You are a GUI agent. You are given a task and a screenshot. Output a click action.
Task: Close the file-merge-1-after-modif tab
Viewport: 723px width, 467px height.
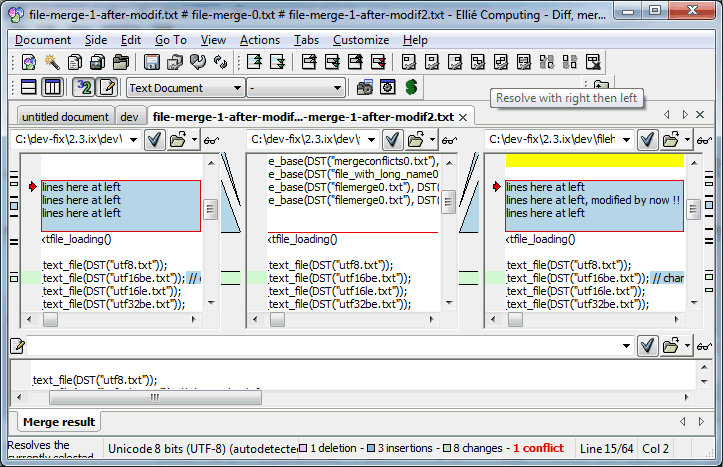coord(463,118)
